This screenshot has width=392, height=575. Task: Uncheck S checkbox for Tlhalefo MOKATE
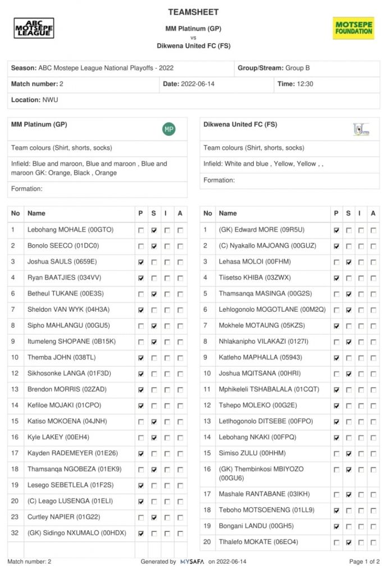pos(349,542)
